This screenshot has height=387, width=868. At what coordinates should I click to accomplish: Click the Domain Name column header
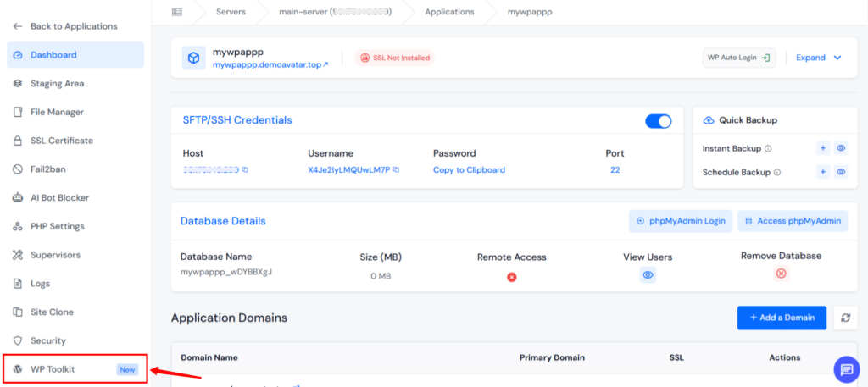click(x=209, y=357)
